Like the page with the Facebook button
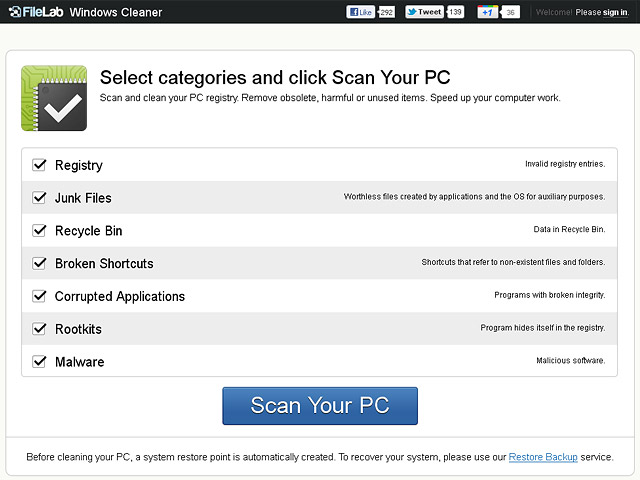Image resolution: width=640 pixels, height=480 pixels. point(361,12)
